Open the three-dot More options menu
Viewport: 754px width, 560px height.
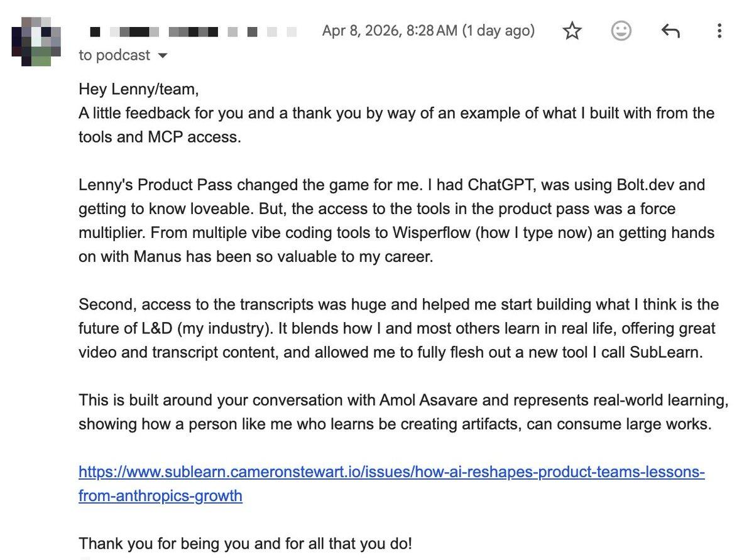coord(719,31)
